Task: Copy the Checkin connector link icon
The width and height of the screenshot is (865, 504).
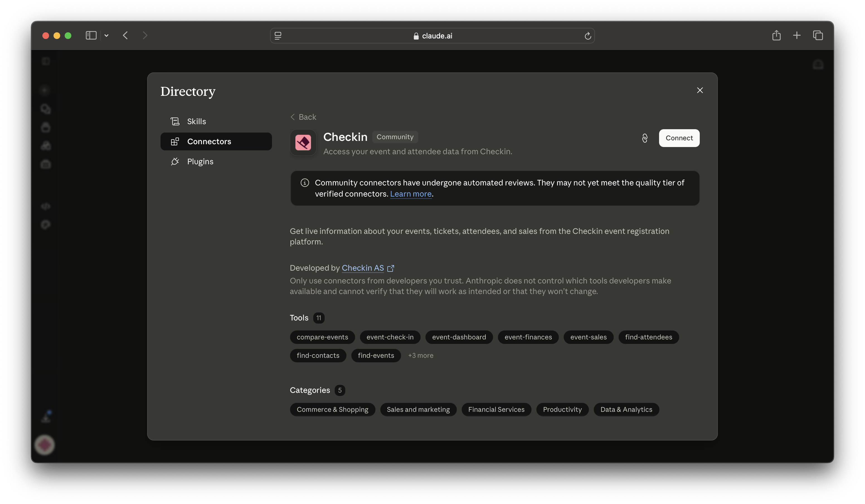Action: coord(645,138)
